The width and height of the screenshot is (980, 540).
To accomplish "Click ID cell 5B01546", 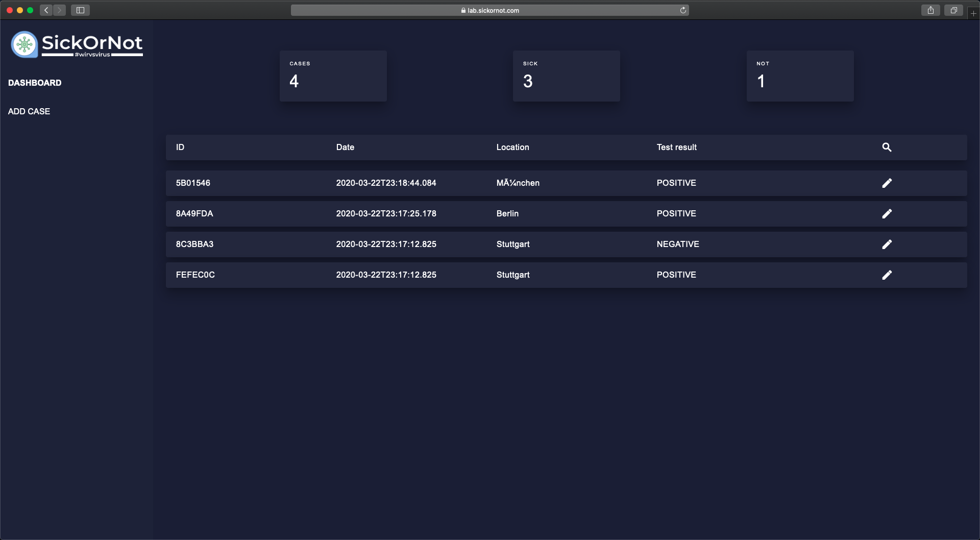I will click(193, 183).
